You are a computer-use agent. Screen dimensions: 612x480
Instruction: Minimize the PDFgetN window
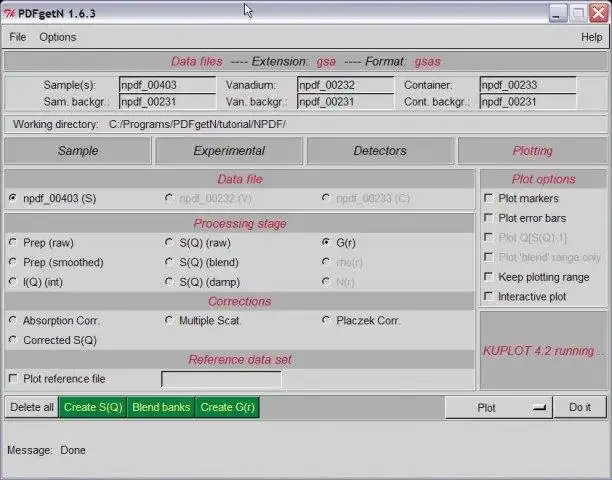click(557, 13)
